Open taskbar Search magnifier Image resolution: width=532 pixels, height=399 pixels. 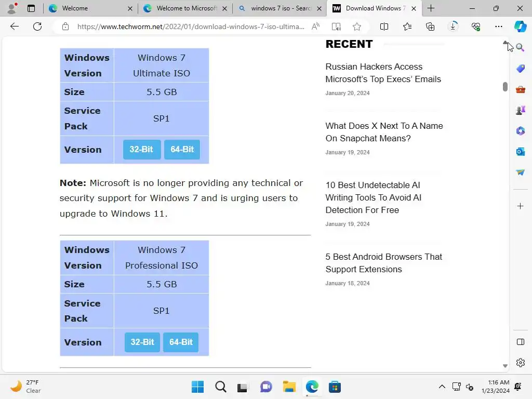pyautogui.click(x=220, y=387)
